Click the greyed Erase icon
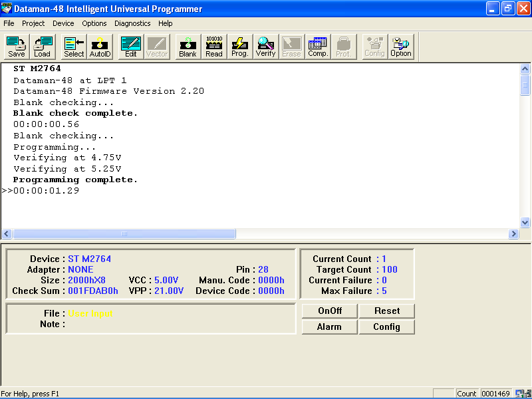Screen dimensions: 532x399 point(292,47)
